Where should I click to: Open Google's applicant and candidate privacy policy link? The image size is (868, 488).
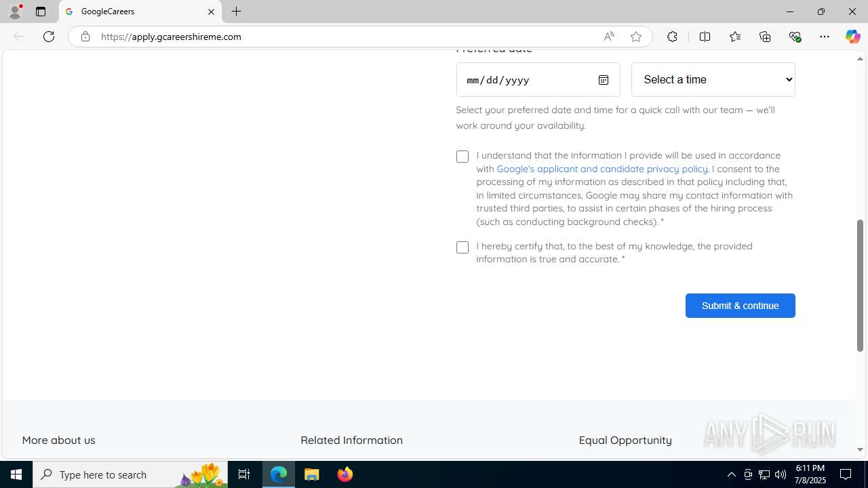(602, 169)
